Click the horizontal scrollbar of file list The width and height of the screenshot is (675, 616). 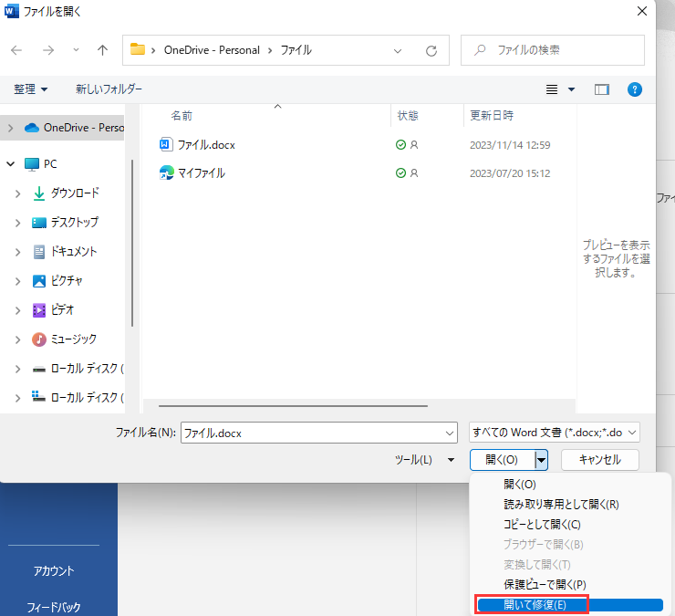tap(293, 406)
